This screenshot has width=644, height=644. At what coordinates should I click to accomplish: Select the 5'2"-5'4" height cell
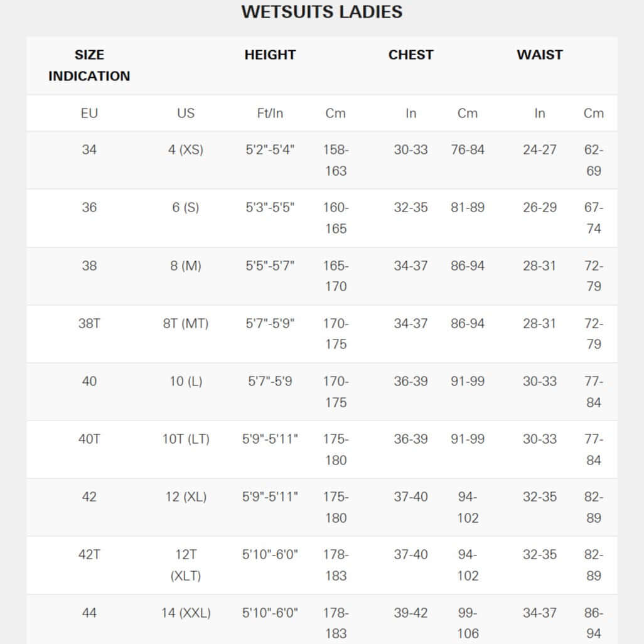tap(270, 150)
